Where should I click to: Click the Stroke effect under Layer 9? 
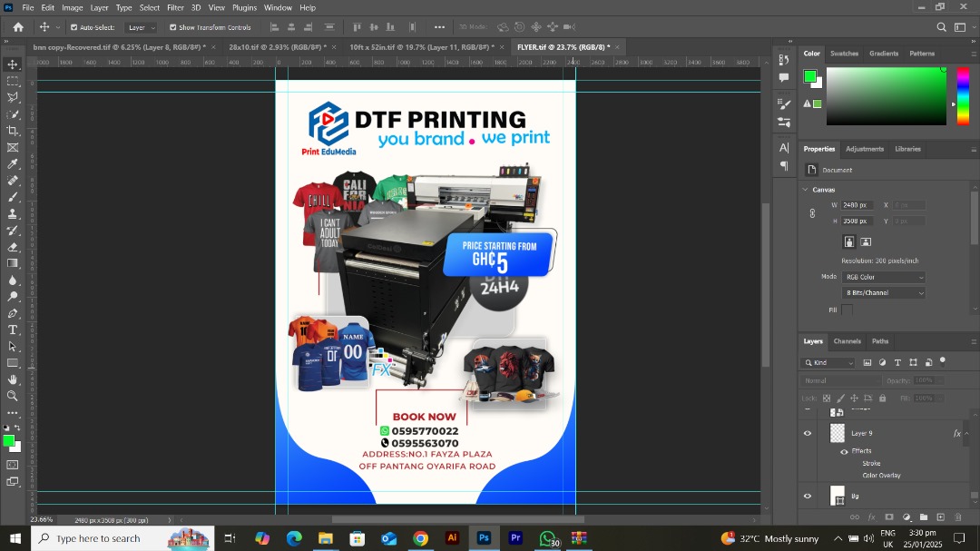[871, 464]
